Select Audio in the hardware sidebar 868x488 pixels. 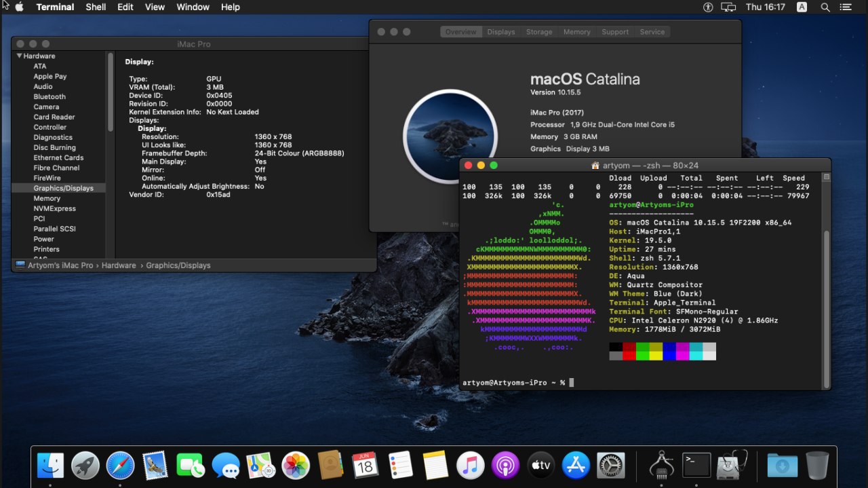(x=43, y=86)
